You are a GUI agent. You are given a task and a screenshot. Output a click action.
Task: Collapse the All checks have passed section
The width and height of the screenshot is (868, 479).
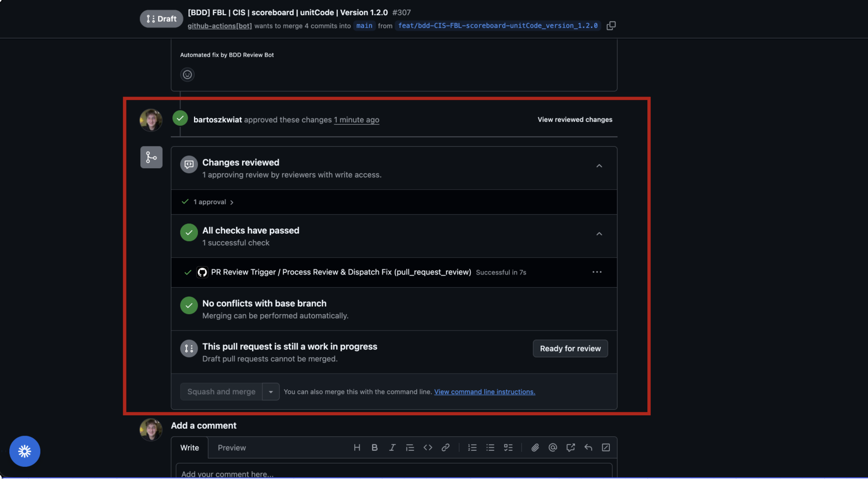(x=599, y=234)
